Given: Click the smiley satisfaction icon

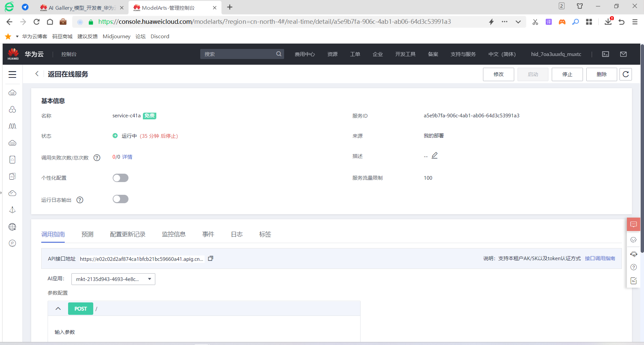Looking at the screenshot, I should pos(633,240).
